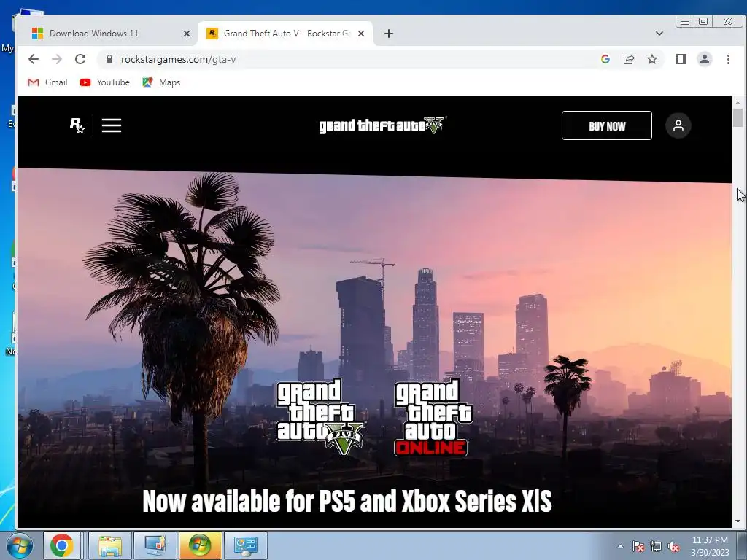Viewport: 747px width, 560px height.
Task: Click the Grand Theft Auto Five hero logo
Action: 320,416
